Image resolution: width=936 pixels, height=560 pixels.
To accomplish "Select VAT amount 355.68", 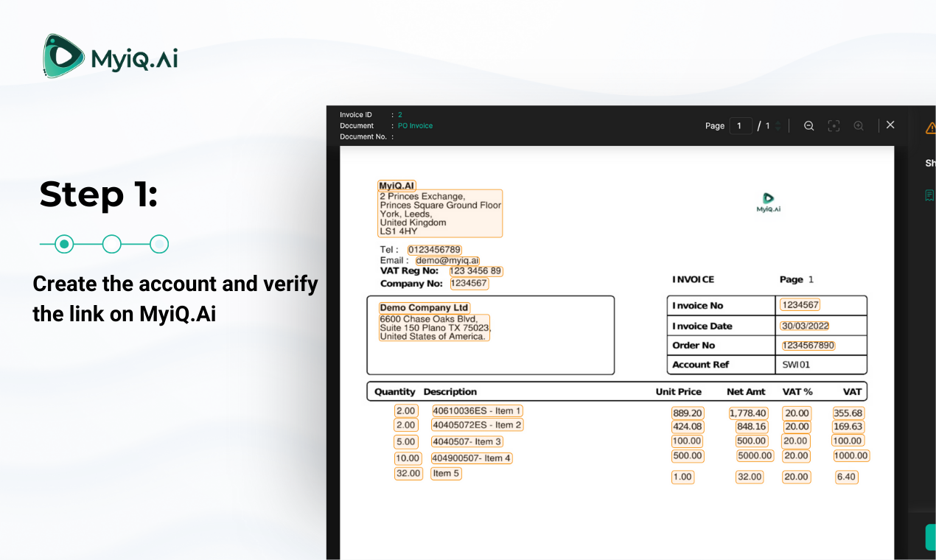I will click(848, 413).
